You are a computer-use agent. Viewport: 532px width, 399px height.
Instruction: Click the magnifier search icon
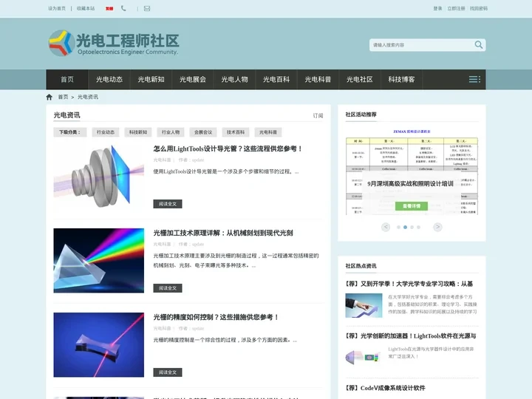tap(478, 45)
